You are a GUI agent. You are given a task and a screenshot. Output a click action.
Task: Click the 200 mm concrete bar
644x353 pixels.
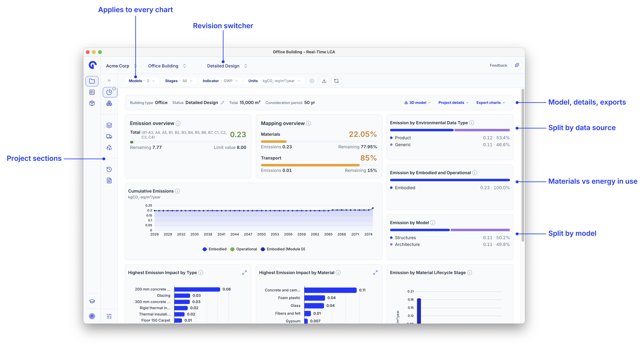(x=197, y=289)
